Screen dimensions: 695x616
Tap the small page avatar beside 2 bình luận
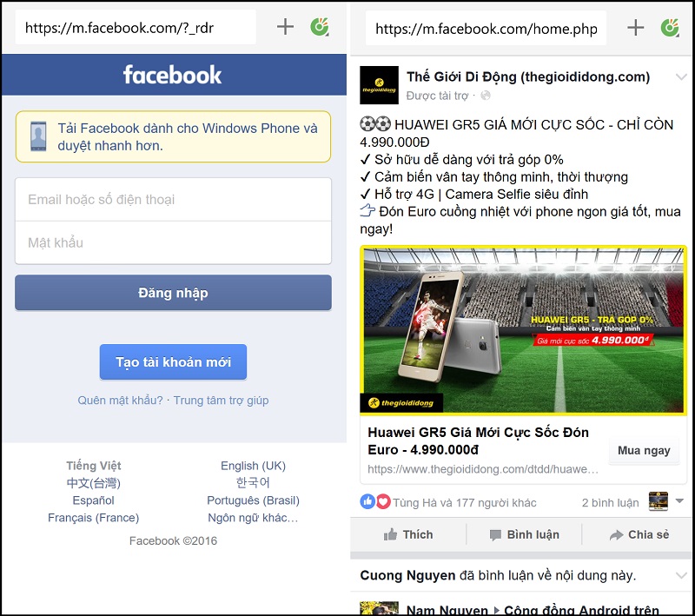[x=659, y=501]
